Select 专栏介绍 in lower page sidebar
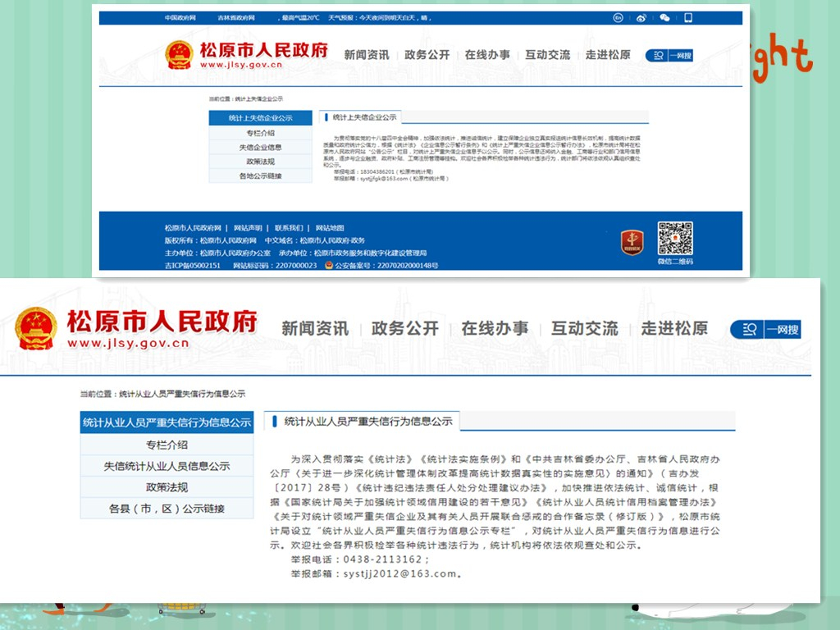The height and width of the screenshot is (630, 840). coord(167,445)
